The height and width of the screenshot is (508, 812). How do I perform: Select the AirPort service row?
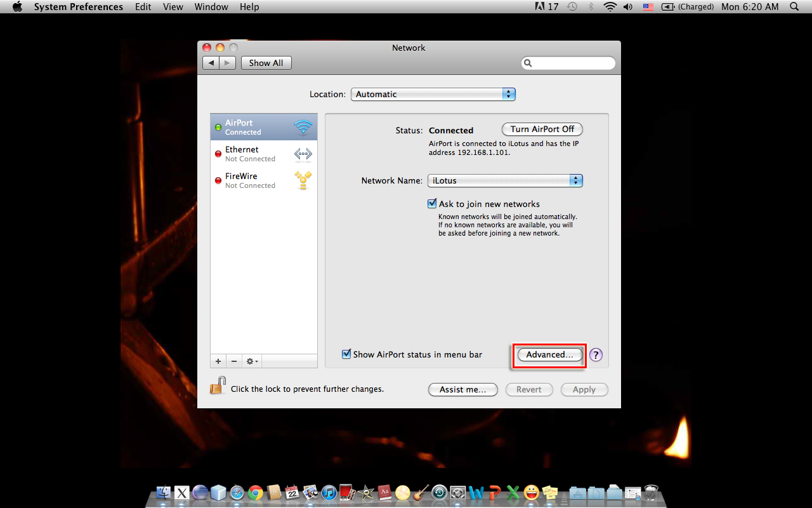(264, 127)
